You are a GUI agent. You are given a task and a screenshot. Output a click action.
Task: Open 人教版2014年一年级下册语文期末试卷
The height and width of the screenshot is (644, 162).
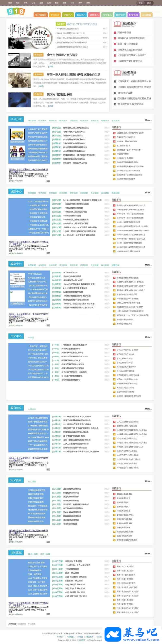click(80, 227)
